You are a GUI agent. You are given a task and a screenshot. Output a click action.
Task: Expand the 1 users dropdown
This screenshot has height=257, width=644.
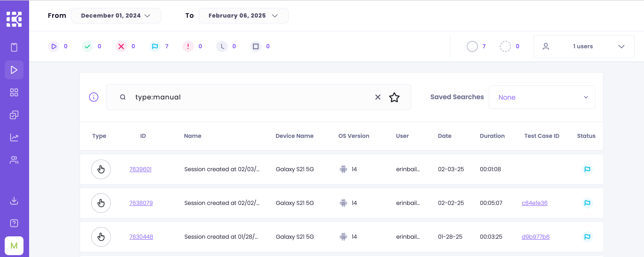pyautogui.click(x=584, y=46)
